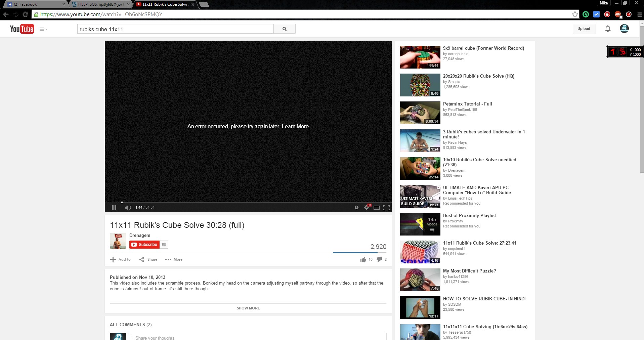Seek along the video progress bar
The width and height of the screenshot is (644, 340).
point(248,202)
